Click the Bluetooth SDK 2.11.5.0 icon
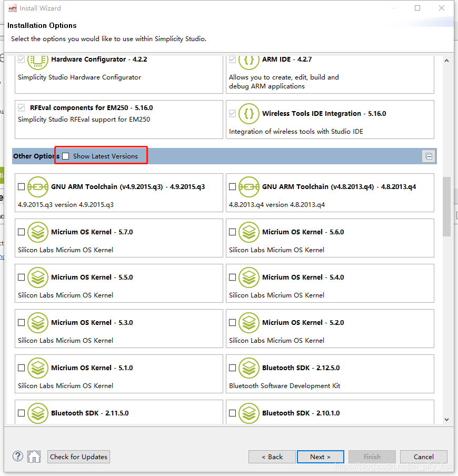The image size is (458, 476). [37, 413]
